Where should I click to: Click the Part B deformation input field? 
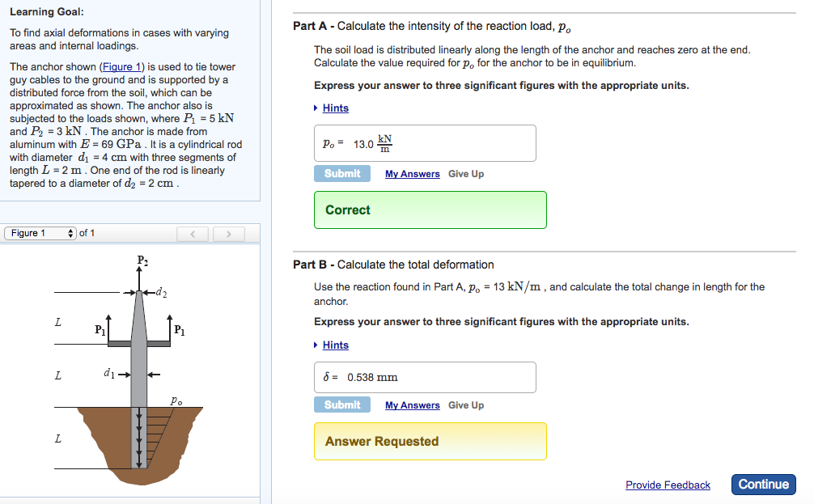point(425,377)
